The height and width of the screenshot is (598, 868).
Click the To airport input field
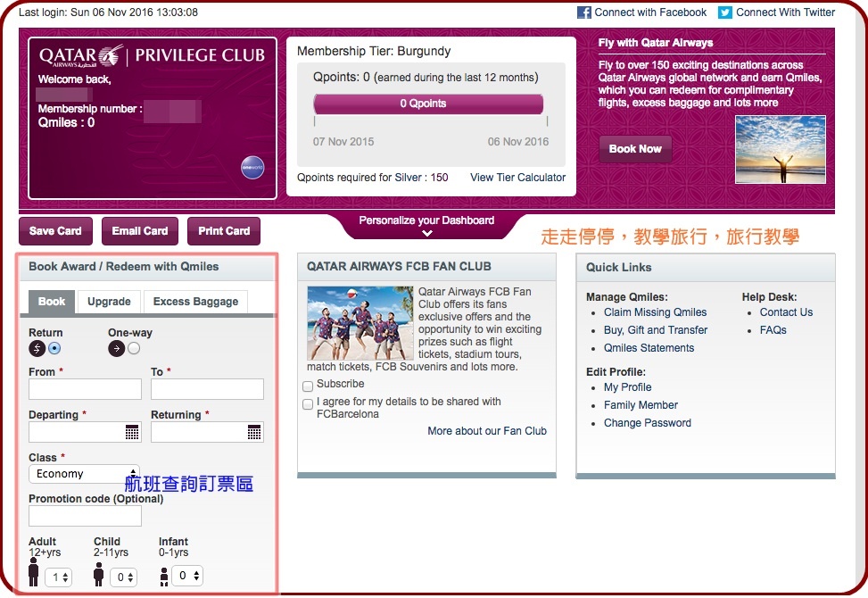point(207,389)
